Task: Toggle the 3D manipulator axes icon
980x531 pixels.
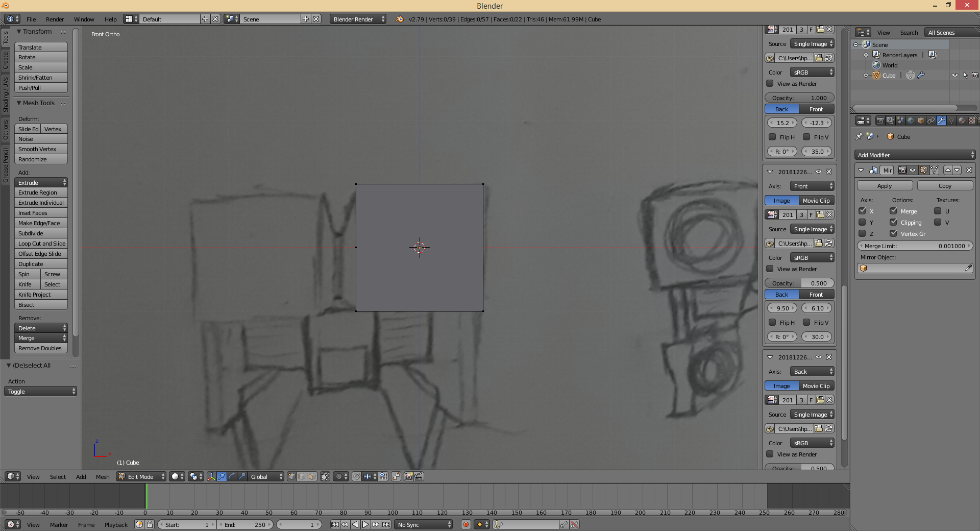Action: 211,476
